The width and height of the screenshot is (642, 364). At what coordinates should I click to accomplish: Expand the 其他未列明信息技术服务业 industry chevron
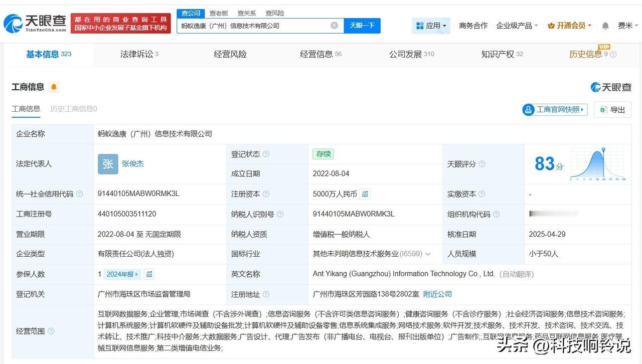(428, 254)
